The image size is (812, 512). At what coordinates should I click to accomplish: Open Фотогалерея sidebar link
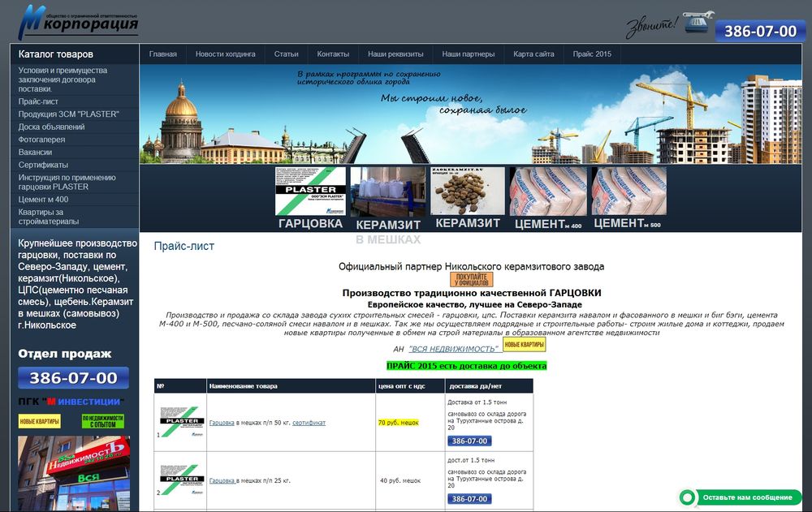(41, 140)
